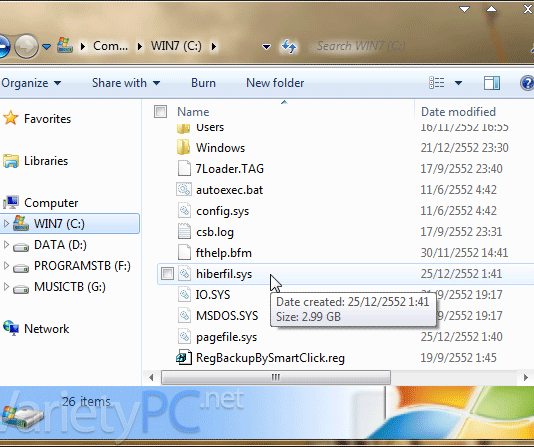Viewport: 534px width, 447px height.
Task: Expand the PROGRAMSTB (F:) tree node
Action: pos(6,266)
